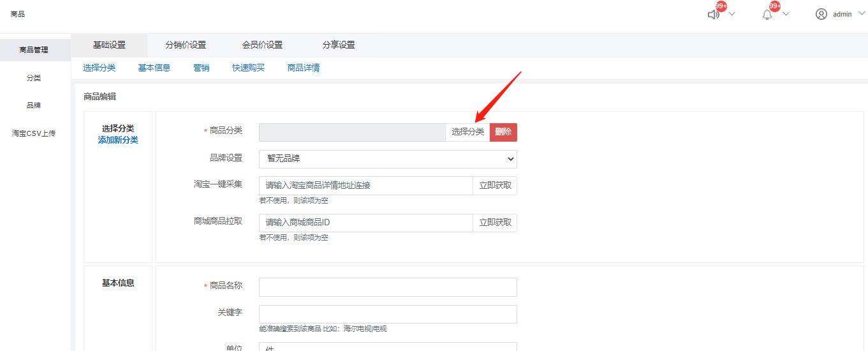
Task: Open 品牌 in the left sidebar
Action: [34, 105]
